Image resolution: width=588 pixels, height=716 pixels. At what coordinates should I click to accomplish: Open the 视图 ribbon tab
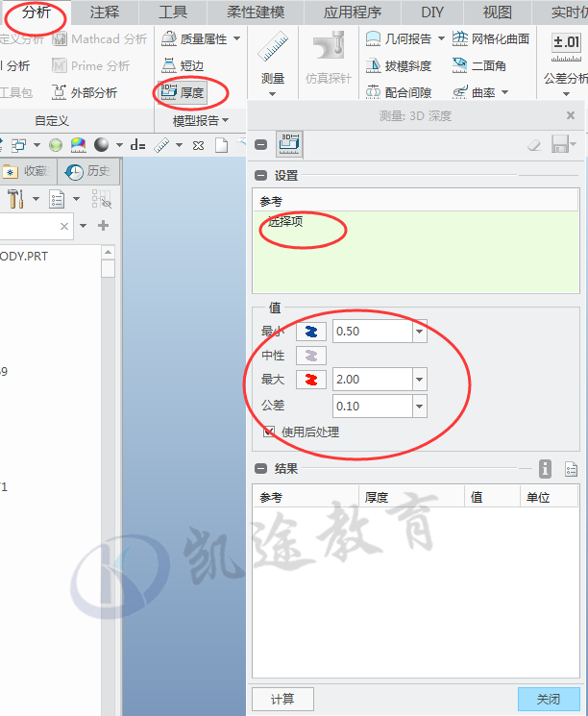(497, 12)
